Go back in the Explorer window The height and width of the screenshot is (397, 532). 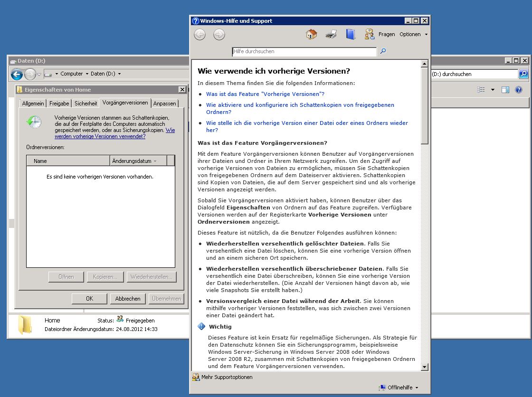(17, 74)
